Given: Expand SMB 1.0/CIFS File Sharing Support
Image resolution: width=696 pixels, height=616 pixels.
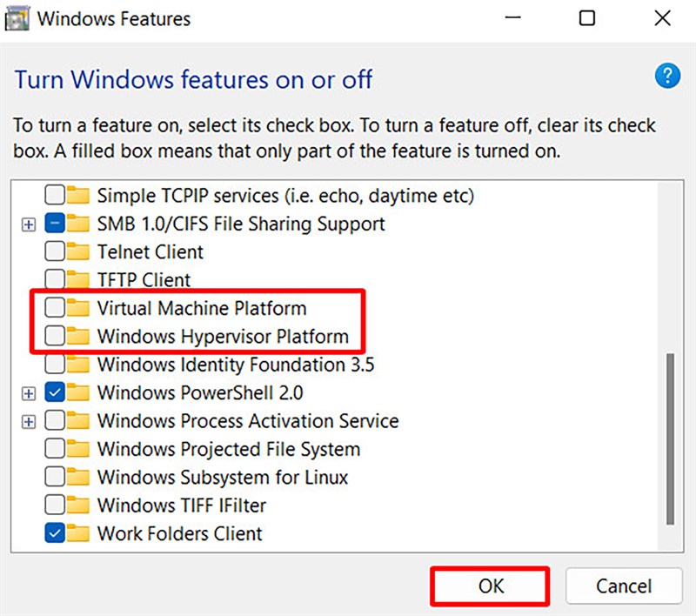Looking at the screenshot, I should point(28,224).
